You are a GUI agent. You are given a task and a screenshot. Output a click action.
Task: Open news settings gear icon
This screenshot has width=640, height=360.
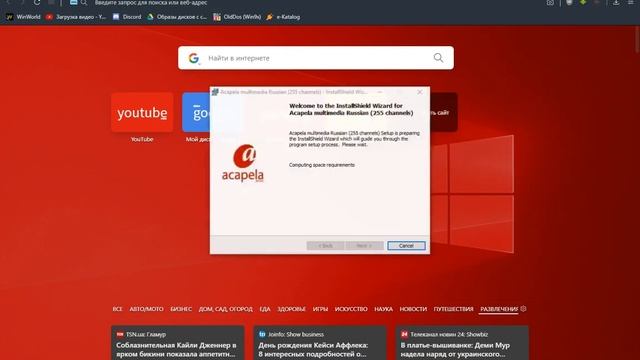coord(524,309)
